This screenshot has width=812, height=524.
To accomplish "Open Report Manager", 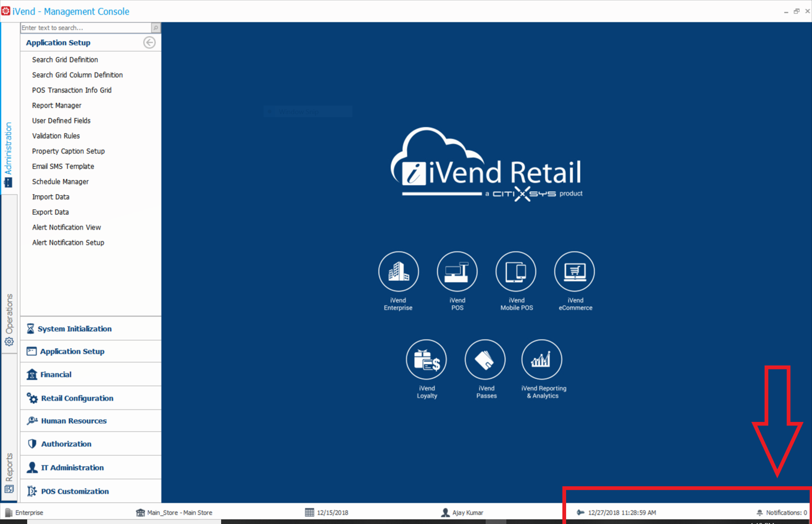I will [x=57, y=106].
